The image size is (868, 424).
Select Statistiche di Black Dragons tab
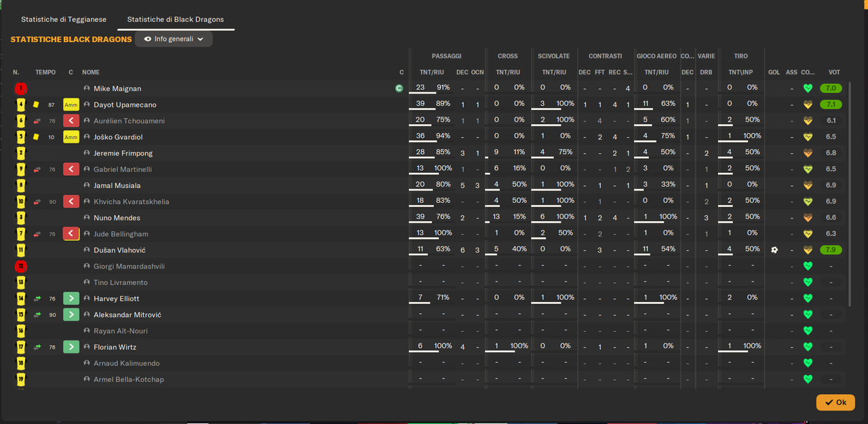176,19
